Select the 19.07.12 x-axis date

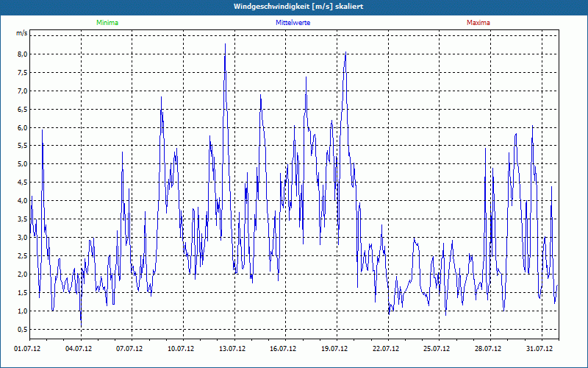pyautogui.click(x=334, y=349)
